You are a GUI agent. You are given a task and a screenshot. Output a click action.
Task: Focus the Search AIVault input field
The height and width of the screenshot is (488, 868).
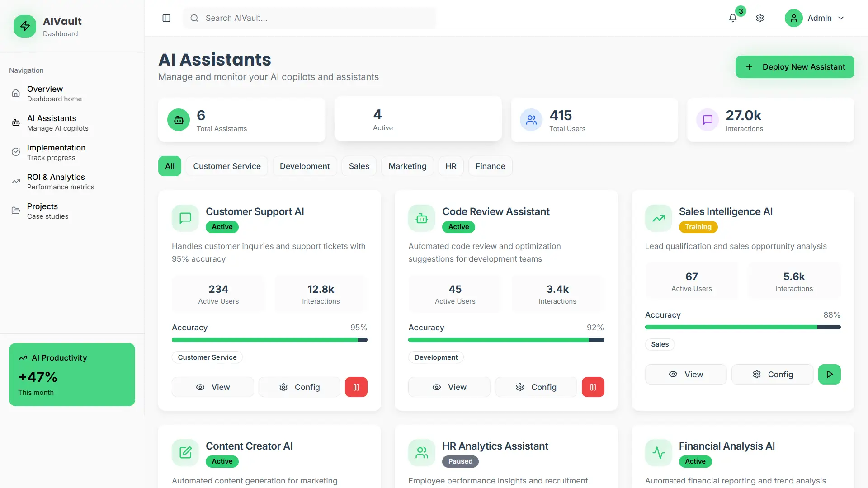coord(310,18)
